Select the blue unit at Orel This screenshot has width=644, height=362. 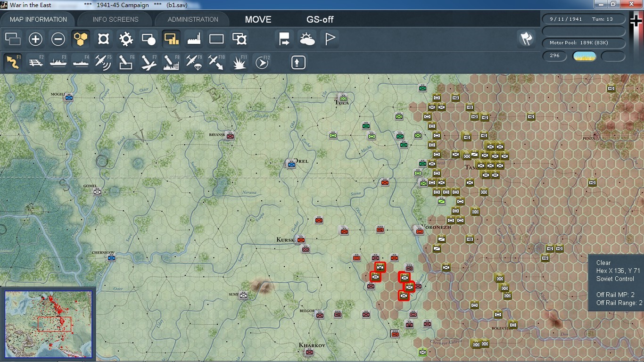click(291, 164)
